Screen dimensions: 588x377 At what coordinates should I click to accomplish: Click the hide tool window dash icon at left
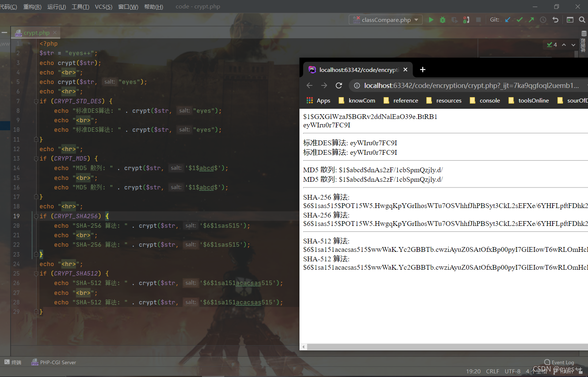(x=4, y=32)
